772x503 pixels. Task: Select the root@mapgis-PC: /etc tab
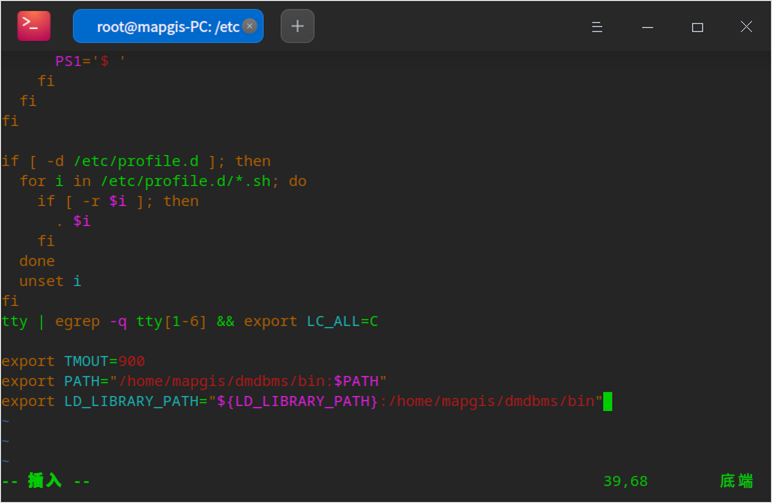pyautogui.click(x=168, y=26)
